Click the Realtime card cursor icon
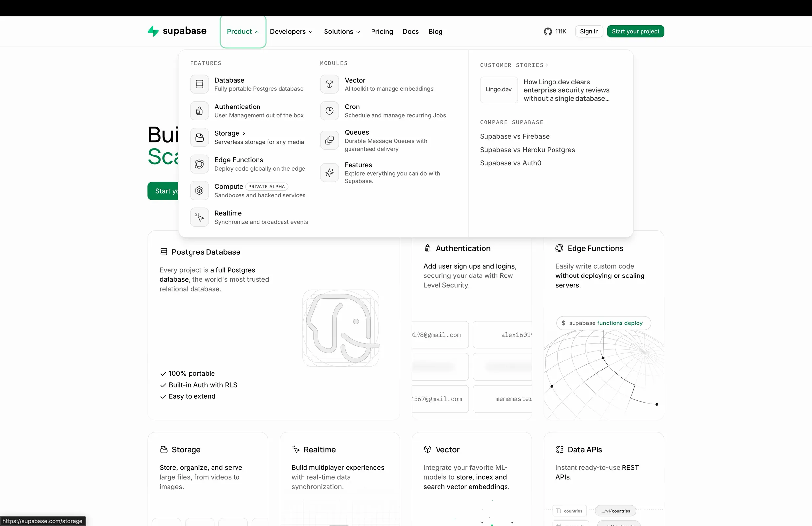This screenshot has width=812, height=526. tap(295, 449)
